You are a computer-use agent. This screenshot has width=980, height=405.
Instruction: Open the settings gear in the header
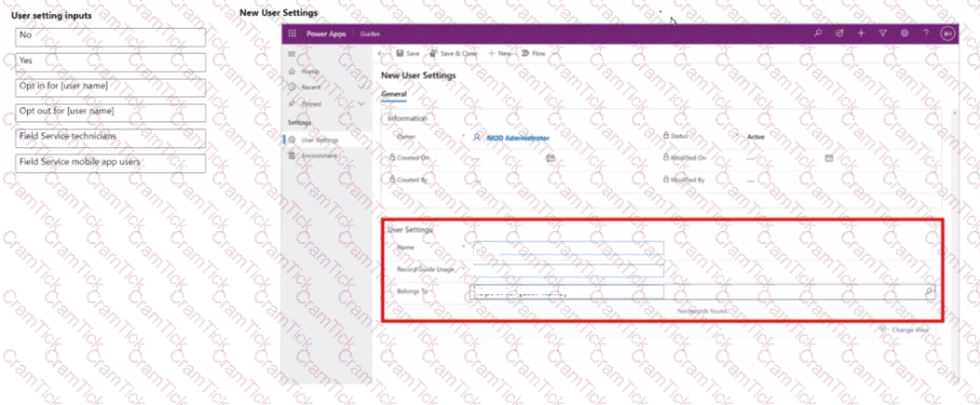904,33
